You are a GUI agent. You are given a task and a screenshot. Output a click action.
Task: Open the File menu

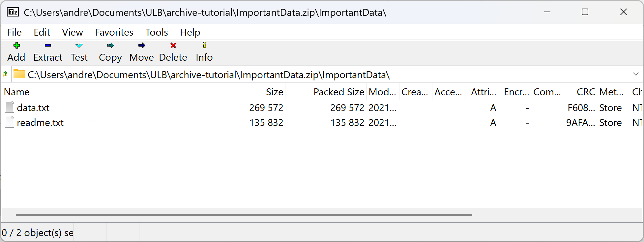[14, 32]
